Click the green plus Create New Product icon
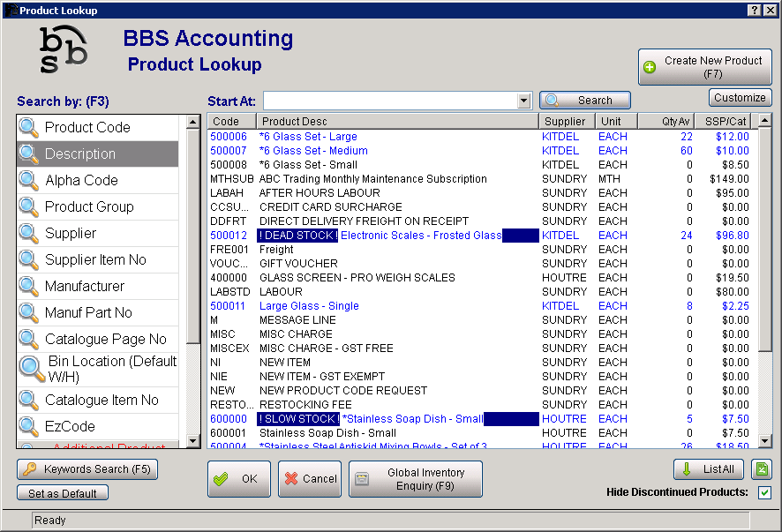782x532 pixels. click(650, 67)
